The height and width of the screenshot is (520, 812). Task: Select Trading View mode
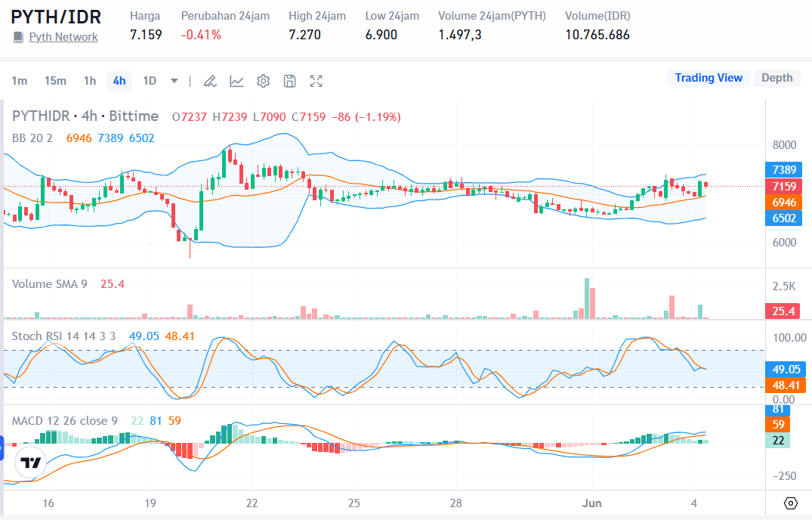tap(708, 78)
